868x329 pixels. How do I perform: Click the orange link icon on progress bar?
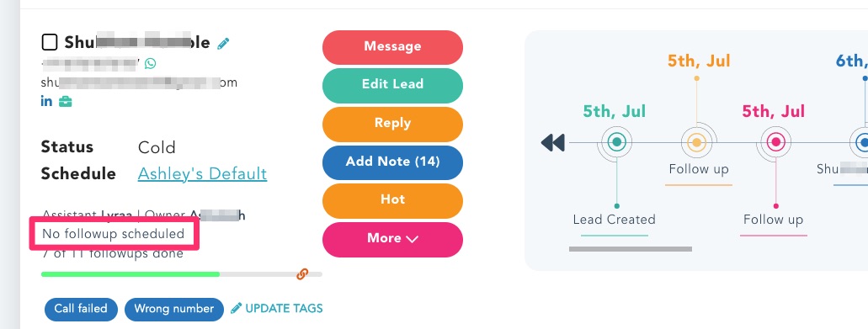(302, 273)
